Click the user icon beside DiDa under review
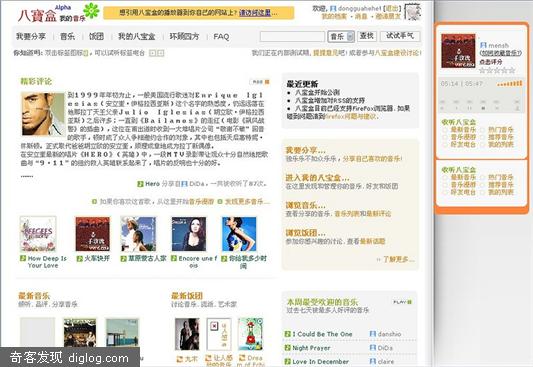533x367 pixels. click(x=184, y=184)
